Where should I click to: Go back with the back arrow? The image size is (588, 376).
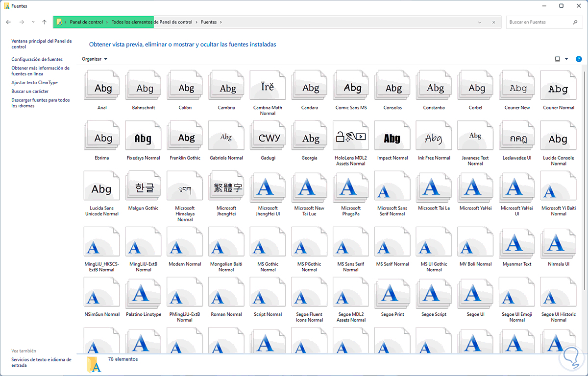[8, 22]
